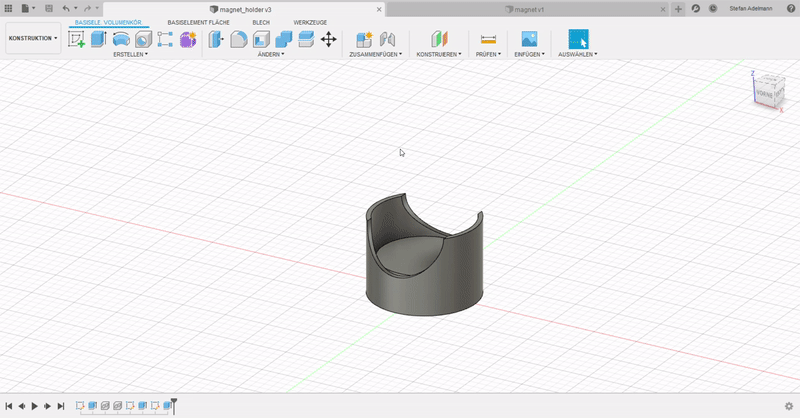800x418 pixels.
Task: Switch to the BASISELEMENT FLÄCHE tab
Action: (x=199, y=22)
